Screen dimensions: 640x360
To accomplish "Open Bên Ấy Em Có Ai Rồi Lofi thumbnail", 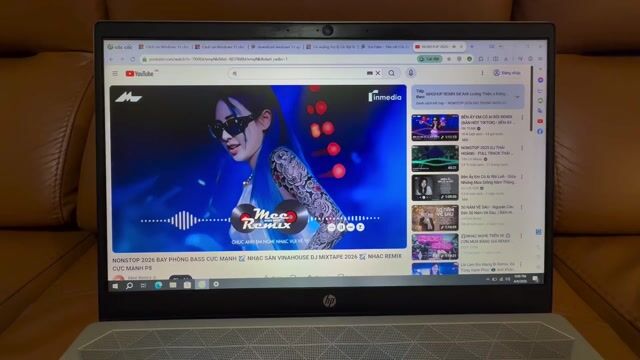I will click(435, 188).
